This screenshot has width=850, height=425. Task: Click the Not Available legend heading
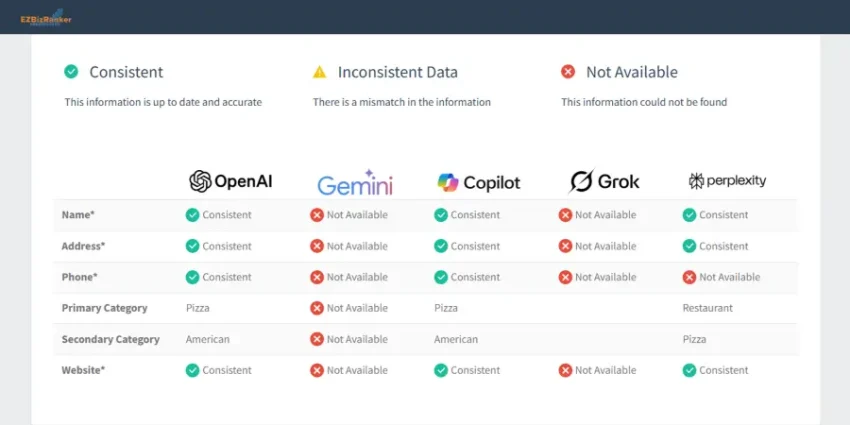coord(632,72)
